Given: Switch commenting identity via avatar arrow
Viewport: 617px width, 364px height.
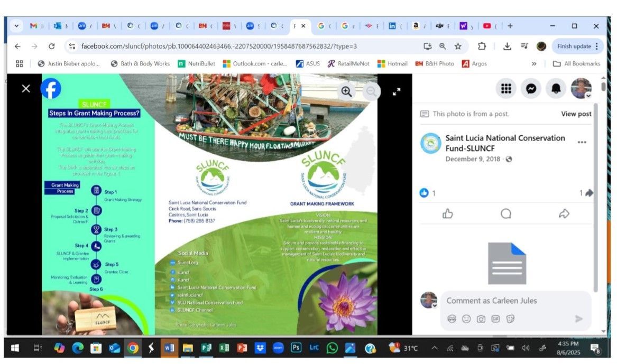Looking at the screenshot, I should [x=435, y=306].
